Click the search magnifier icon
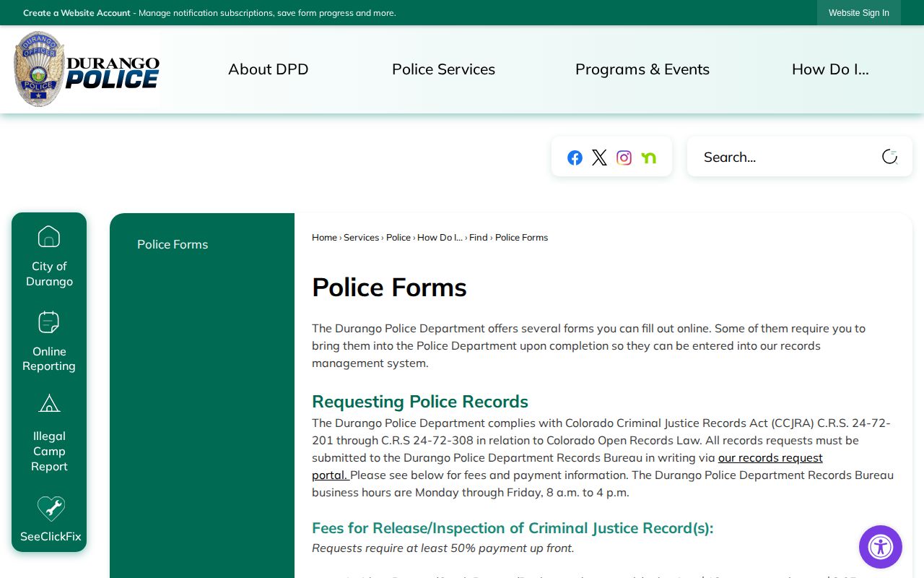Screen dimensions: 924x578 (889, 157)
